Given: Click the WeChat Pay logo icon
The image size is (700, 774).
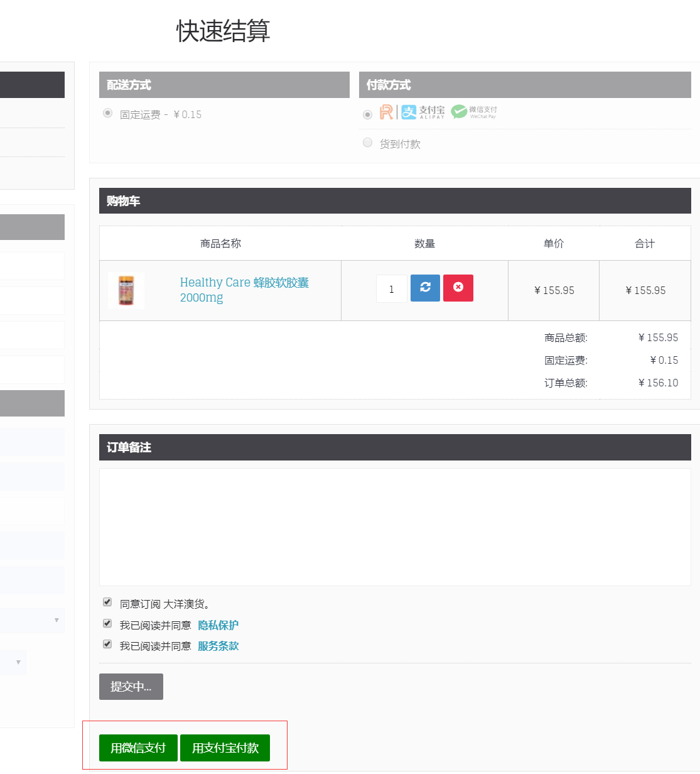Looking at the screenshot, I should point(474,112).
